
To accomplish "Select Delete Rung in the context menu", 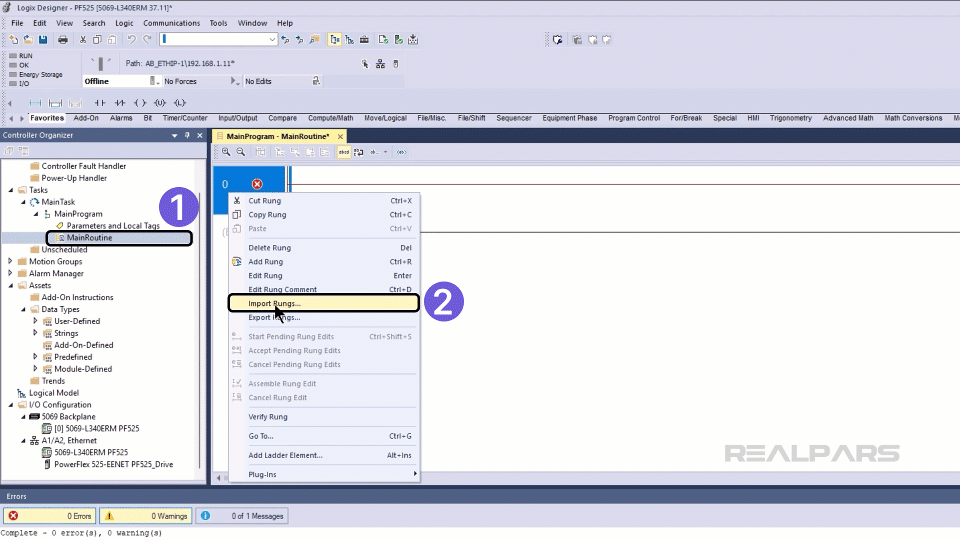I will (x=324, y=248).
